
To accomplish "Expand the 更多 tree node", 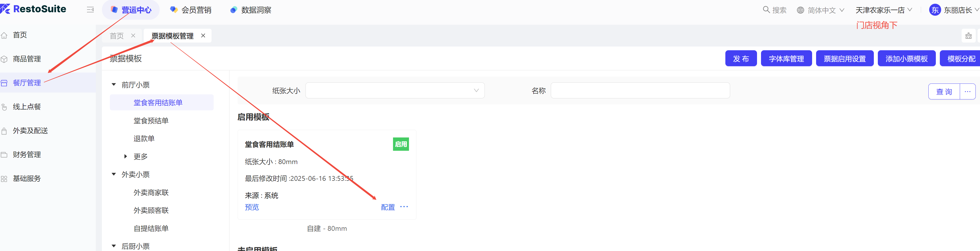I will (x=126, y=156).
